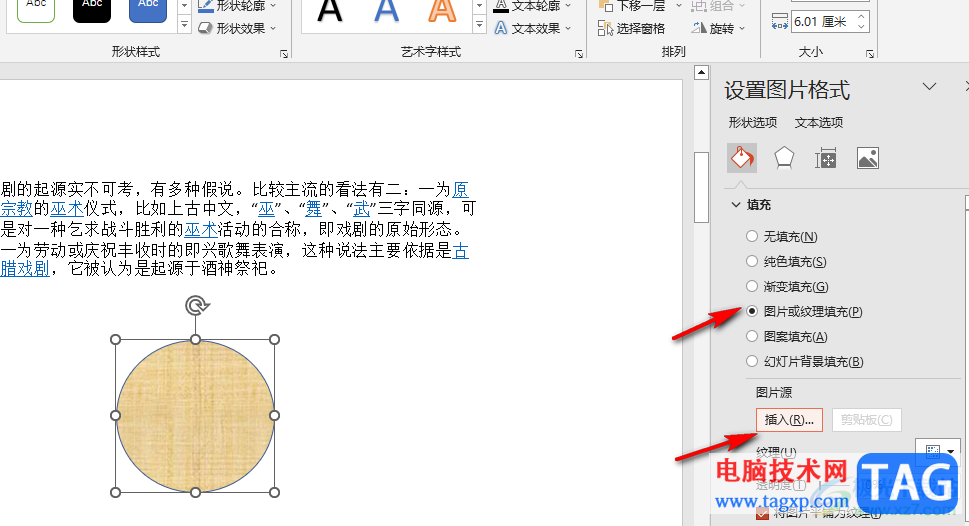This screenshot has width=969, height=526.
Task: Click the 形状效果 shape effects icon
Action: pos(205,28)
